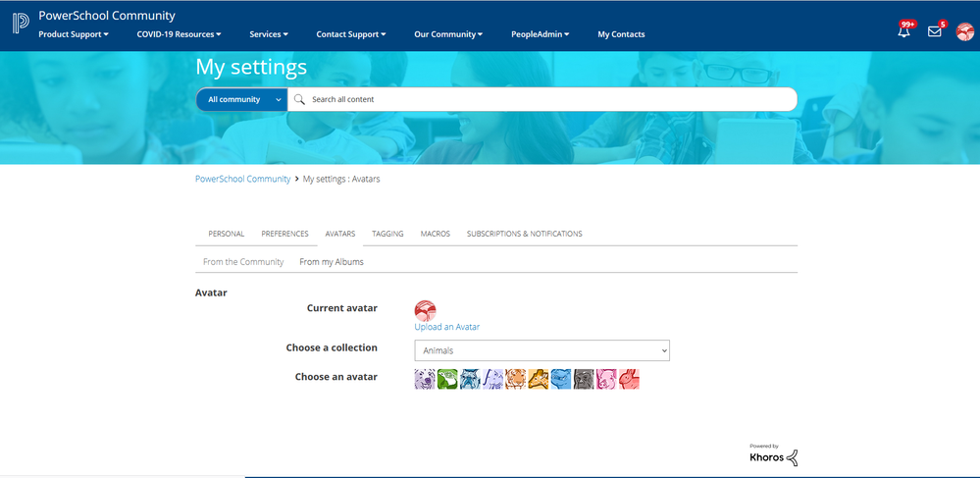Image resolution: width=980 pixels, height=478 pixels.
Task: Choose the orange tiger avatar
Action: click(515, 379)
